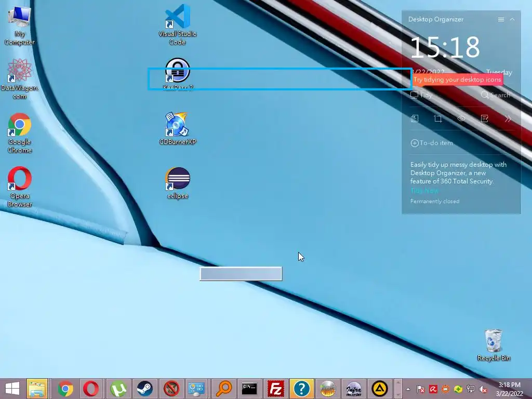Screen dimensions: 532x399
Task: Open the My Computer desktop icon
Action: [19, 25]
